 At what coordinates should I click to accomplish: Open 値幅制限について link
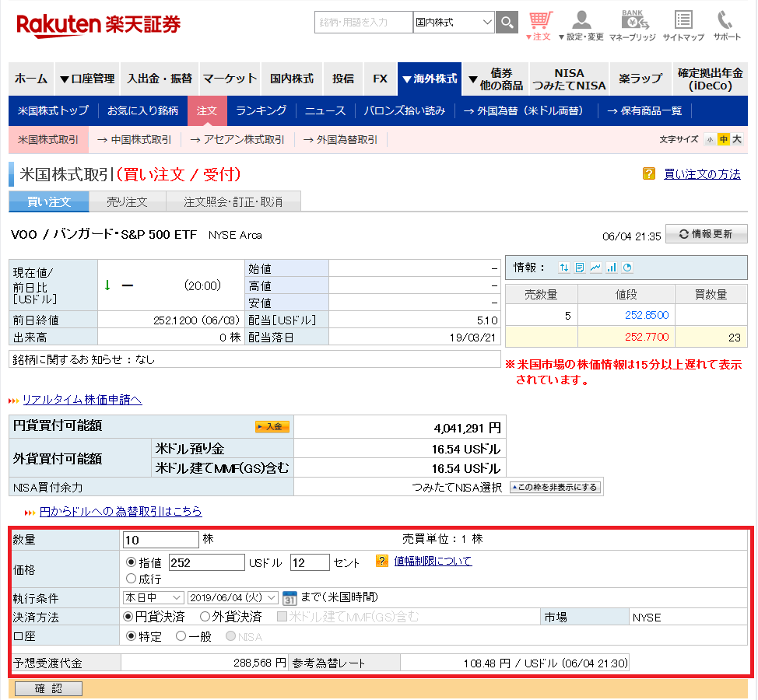[433, 561]
